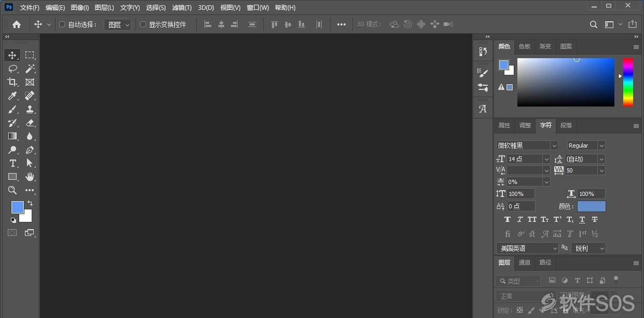Select the Blur tool
This screenshot has height=318, width=644.
[x=30, y=136]
